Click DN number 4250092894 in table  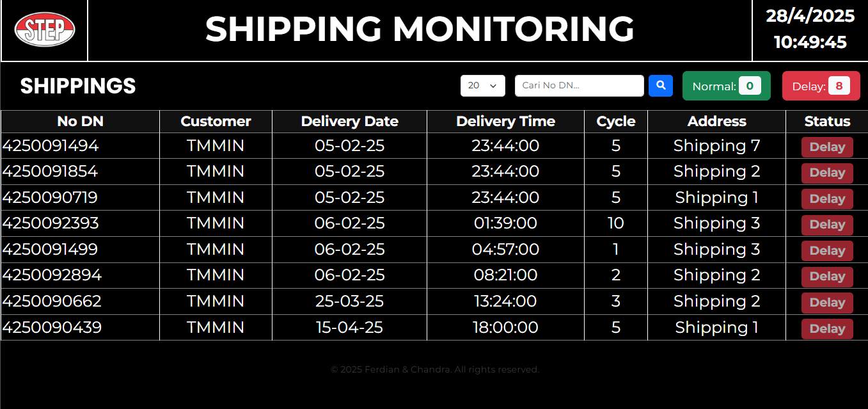click(52, 275)
